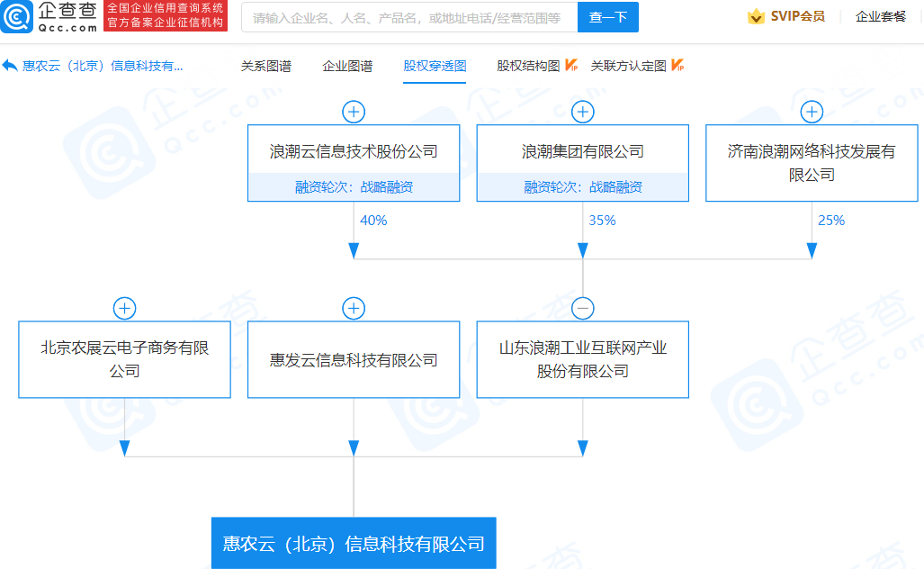The image size is (924, 569).
Task: Open the 企业套餐 link
Action: point(881,16)
